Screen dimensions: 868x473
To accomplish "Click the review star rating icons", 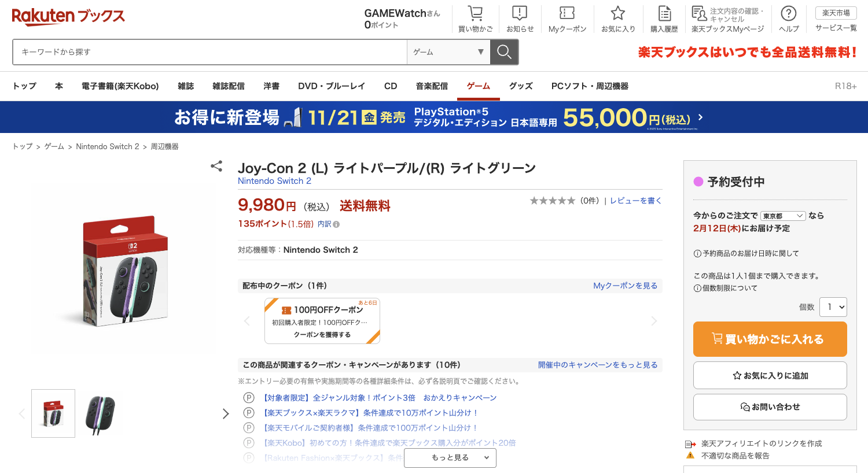I will (553, 201).
